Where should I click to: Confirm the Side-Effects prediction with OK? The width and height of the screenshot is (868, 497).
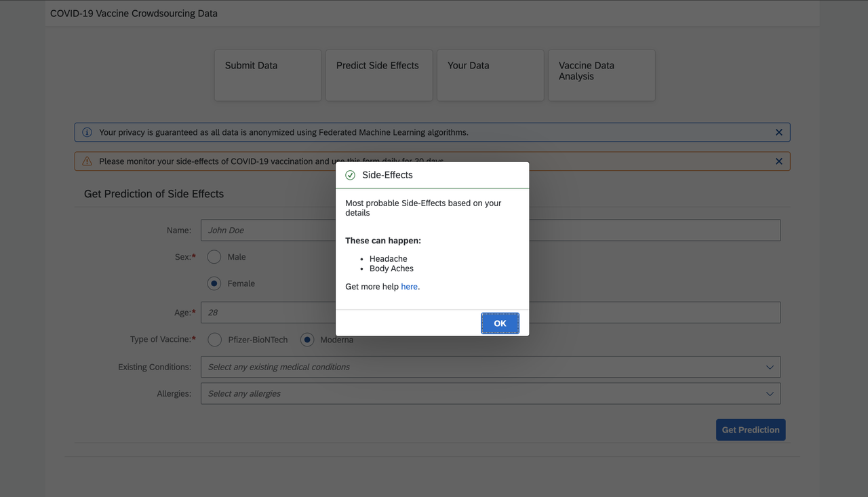500,323
